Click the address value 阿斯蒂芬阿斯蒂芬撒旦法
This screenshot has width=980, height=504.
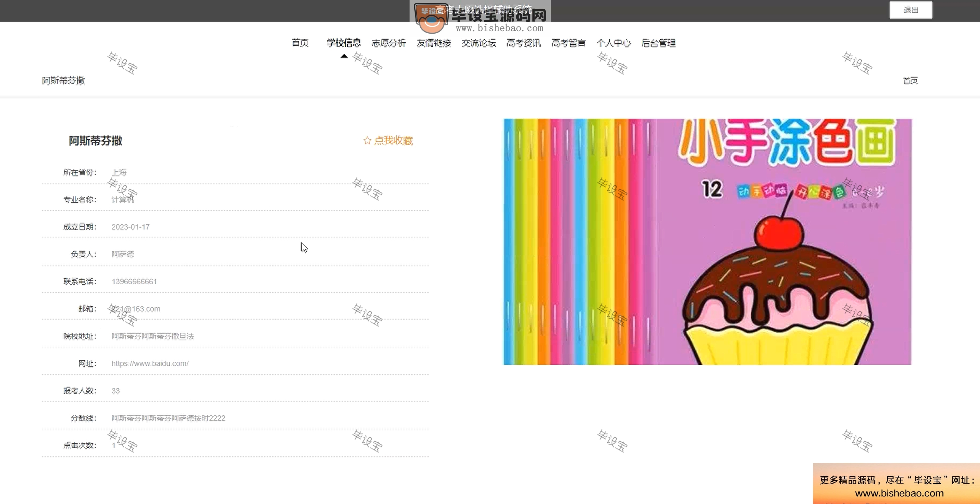coord(153,336)
